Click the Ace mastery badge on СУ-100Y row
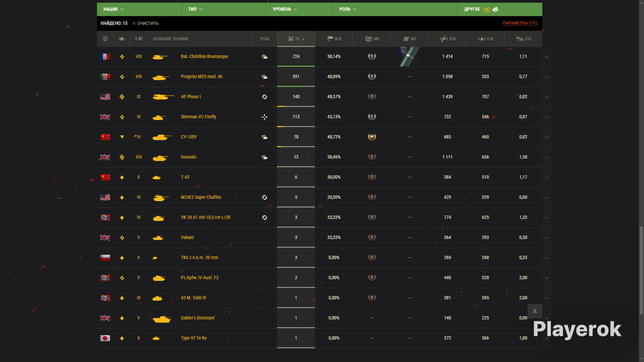 coord(372,137)
